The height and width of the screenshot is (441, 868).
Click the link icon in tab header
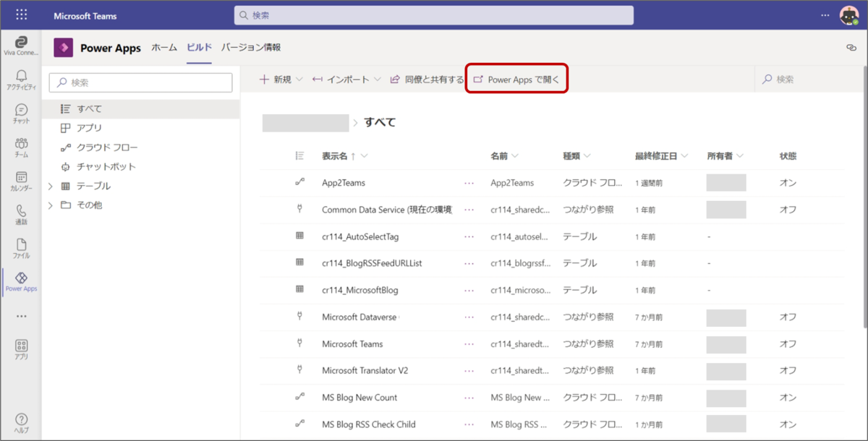point(851,48)
